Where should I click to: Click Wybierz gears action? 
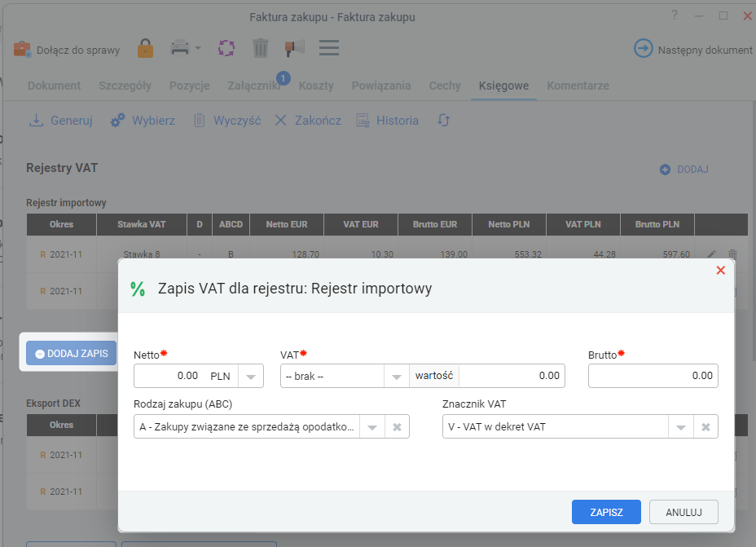(x=143, y=121)
